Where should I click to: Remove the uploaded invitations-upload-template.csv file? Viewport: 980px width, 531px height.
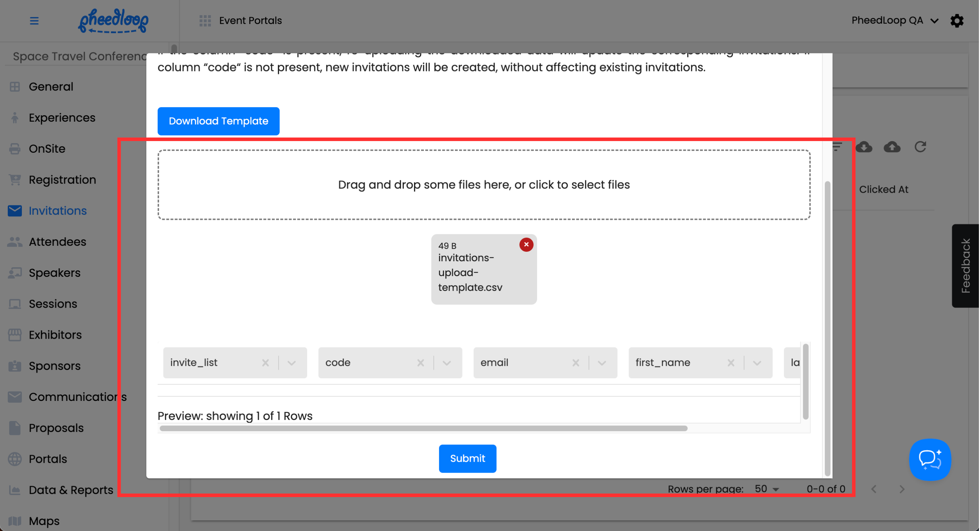(526, 245)
